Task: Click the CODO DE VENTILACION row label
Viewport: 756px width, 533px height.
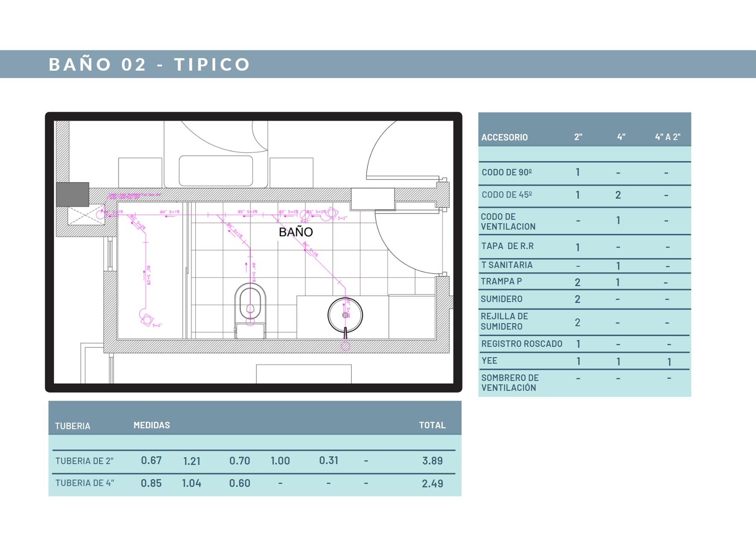Action: [x=508, y=221]
